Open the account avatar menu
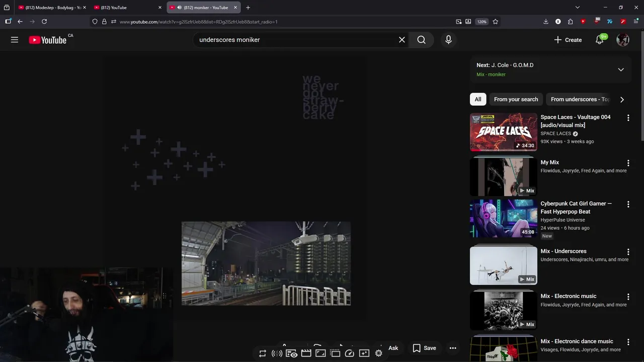The height and width of the screenshot is (362, 644). click(x=623, y=40)
